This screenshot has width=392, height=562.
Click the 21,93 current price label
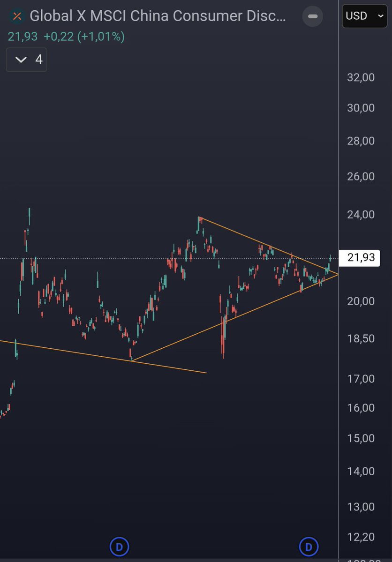coord(359,258)
